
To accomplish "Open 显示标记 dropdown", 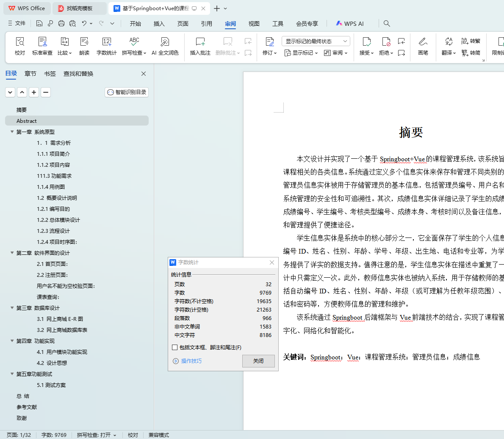I will click(x=301, y=53).
